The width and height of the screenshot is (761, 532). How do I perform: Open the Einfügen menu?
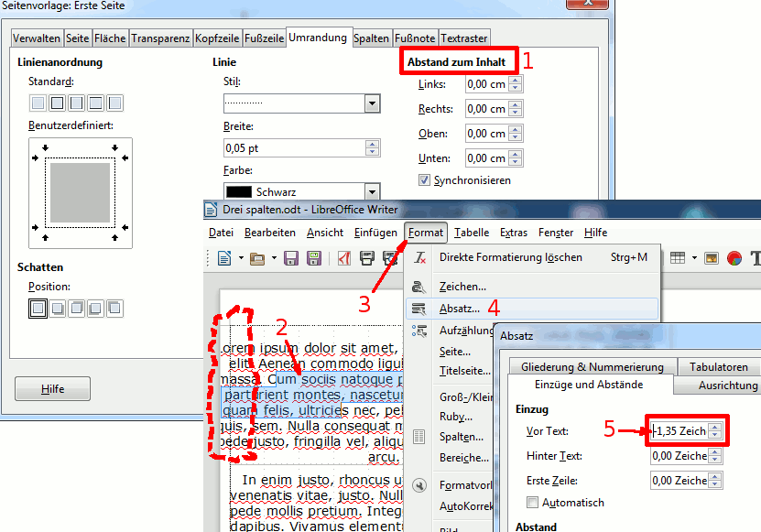click(x=375, y=233)
